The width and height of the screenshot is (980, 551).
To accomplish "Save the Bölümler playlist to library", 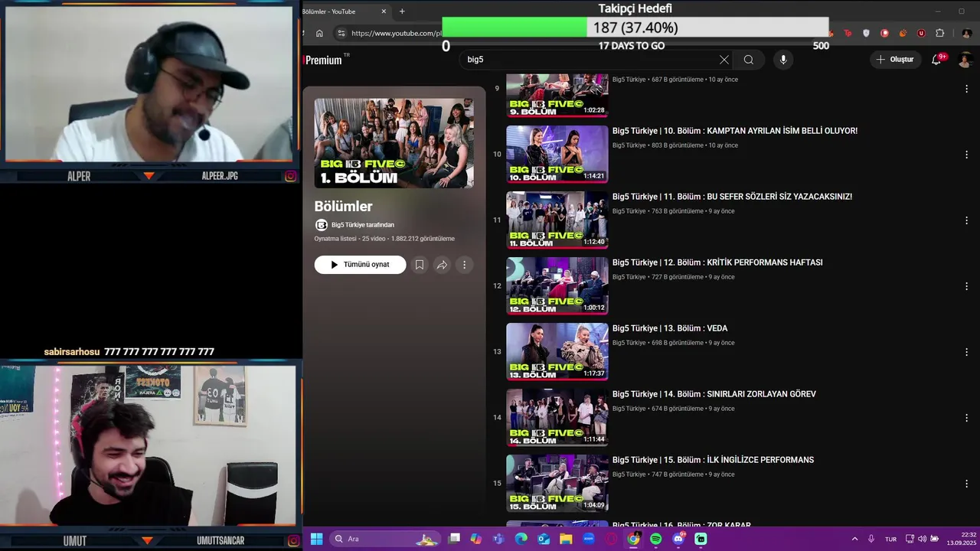I will 420,265.
